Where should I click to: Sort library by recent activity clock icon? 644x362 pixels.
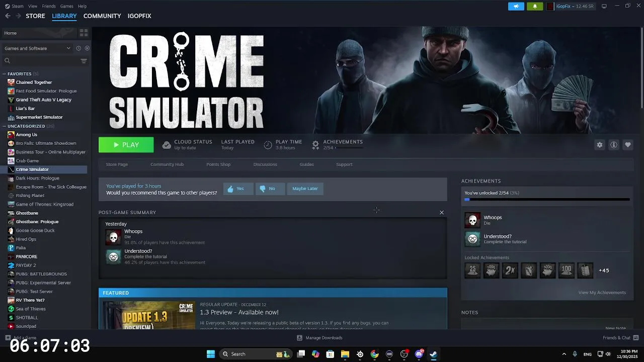point(78,48)
